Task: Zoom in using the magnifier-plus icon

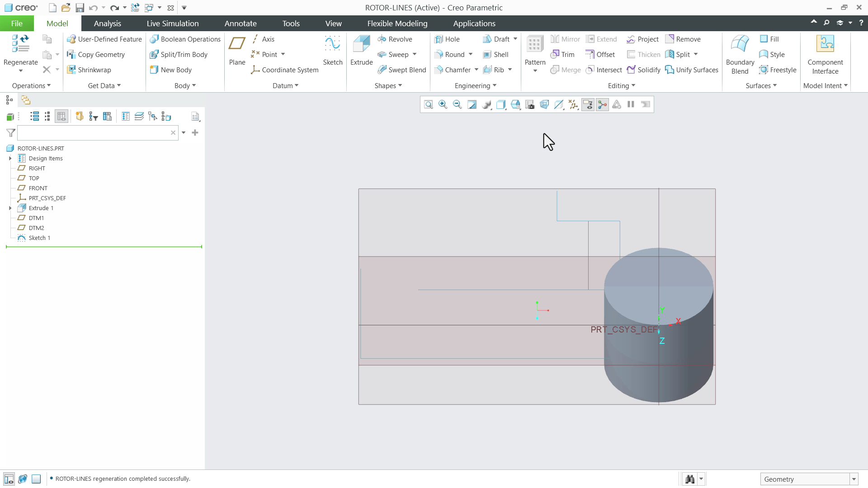Action: [443, 105]
